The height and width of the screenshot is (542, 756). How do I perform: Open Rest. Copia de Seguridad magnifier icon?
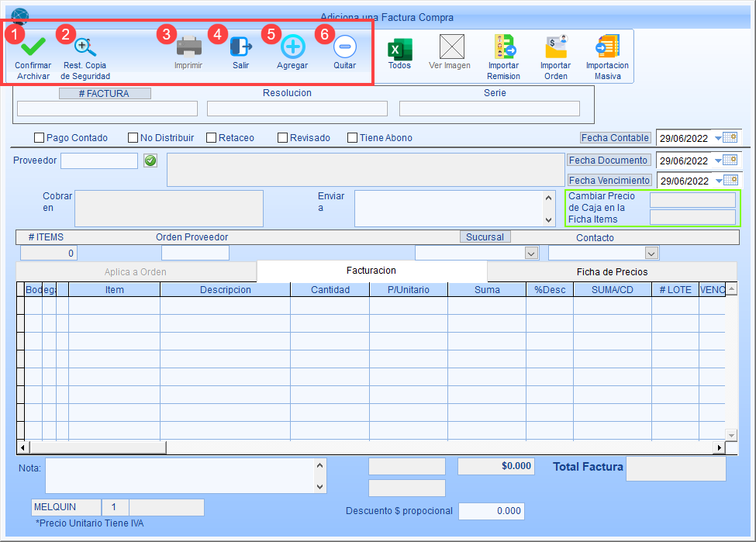tap(85, 47)
